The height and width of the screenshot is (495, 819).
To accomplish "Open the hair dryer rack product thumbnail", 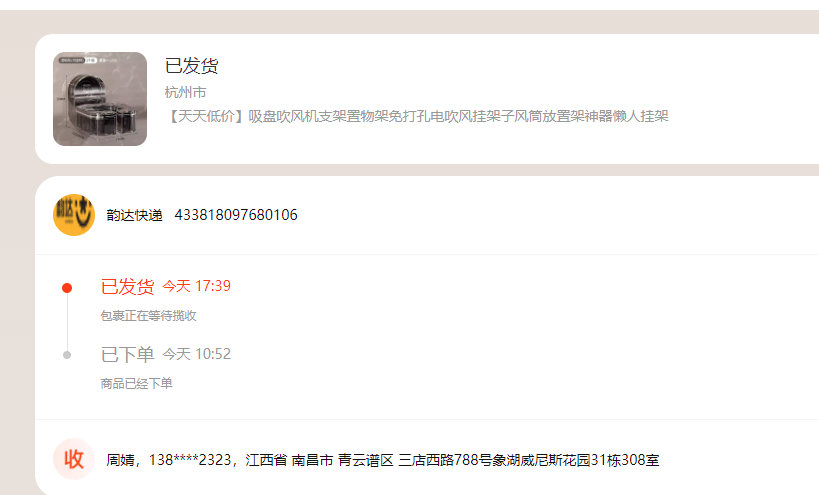I will (x=100, y=99).
